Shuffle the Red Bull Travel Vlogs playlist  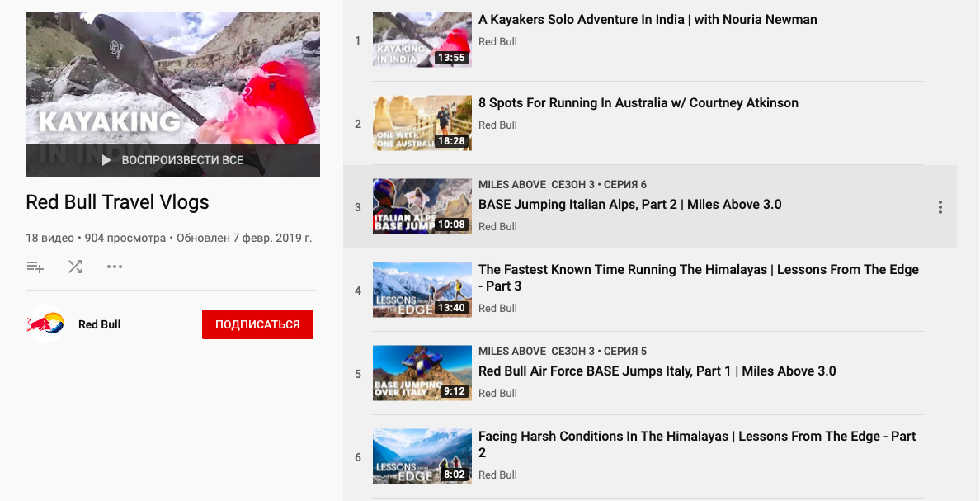(75, 267)
